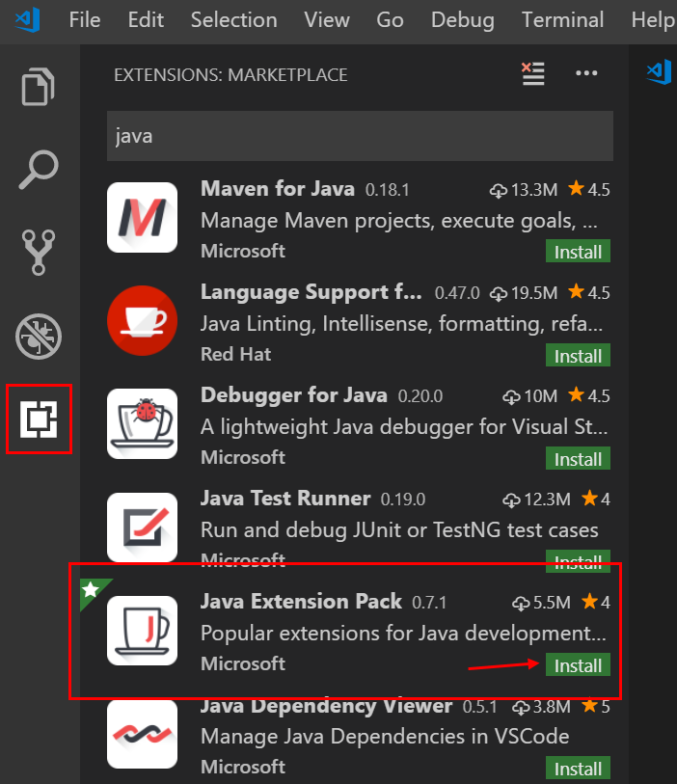Click the 10M download count for Debugger
677x784 pixels.
(x=530, y=396)
